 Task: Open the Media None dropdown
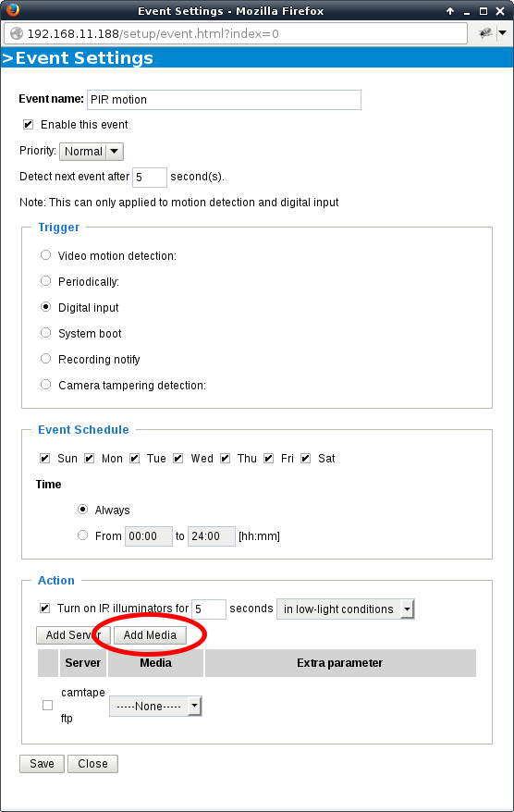tap(155, 706)
